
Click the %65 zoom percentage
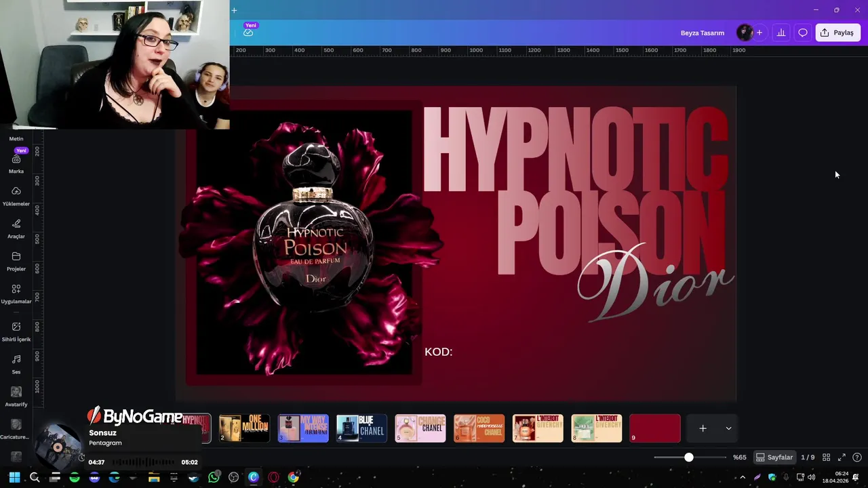click(x=740, y=457)
